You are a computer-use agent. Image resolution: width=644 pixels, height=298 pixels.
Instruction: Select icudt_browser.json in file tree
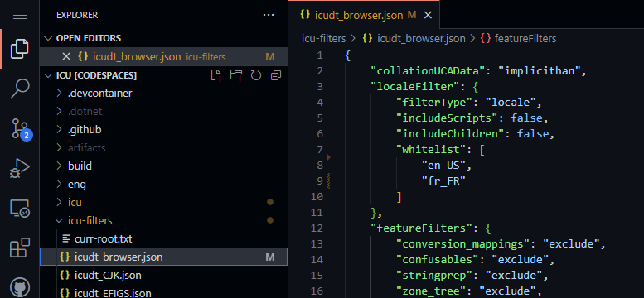tap(163, 257)
